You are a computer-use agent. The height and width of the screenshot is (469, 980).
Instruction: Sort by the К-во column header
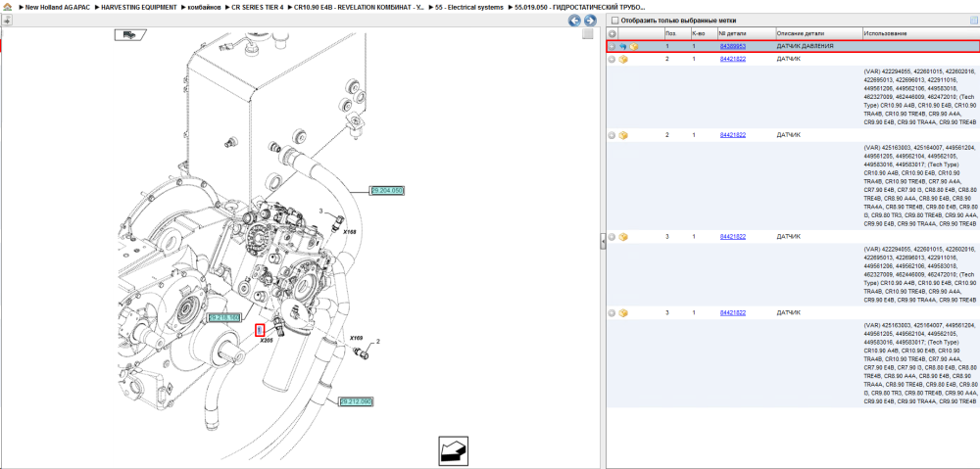[703, 33]
